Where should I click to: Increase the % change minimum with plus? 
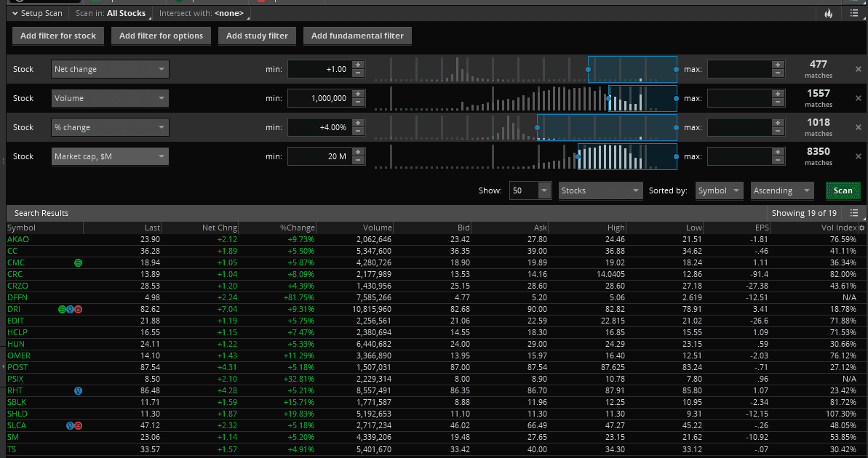coord(358,123)
